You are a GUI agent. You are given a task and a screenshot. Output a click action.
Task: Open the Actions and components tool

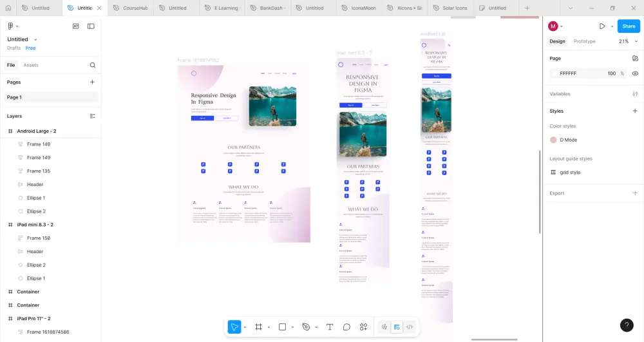[363, 327]
